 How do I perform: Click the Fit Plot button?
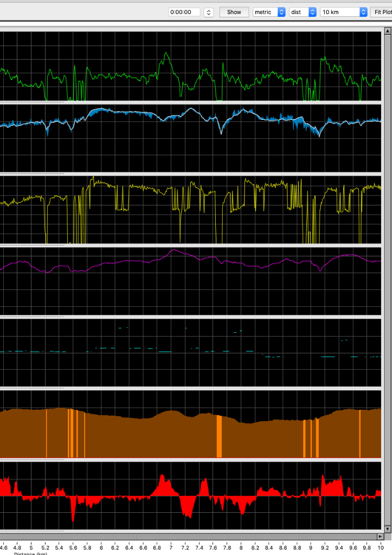[382, 12]
